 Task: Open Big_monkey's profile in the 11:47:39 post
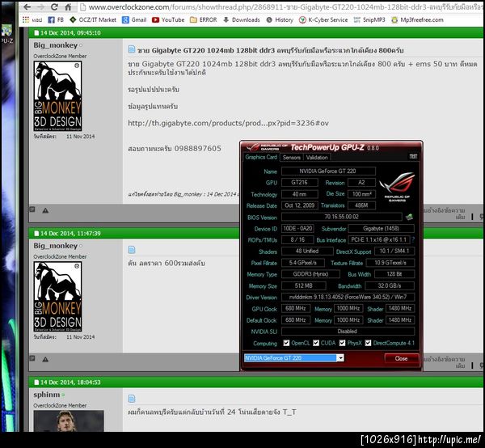(x=55, y=246)
